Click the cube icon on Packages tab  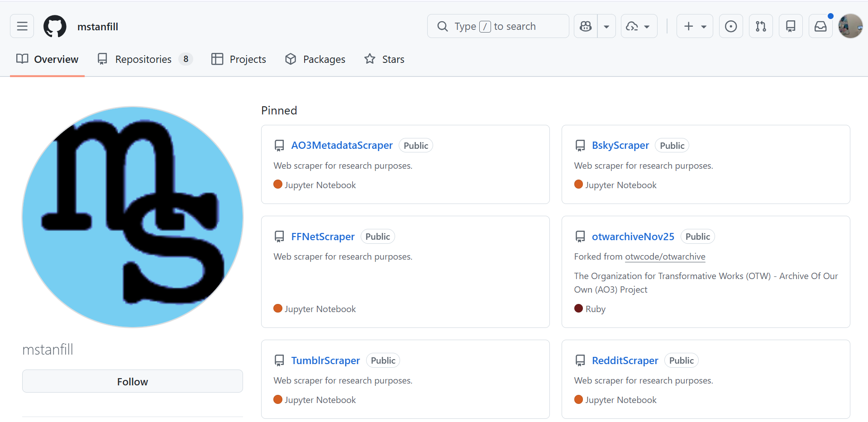pos(291,59)
